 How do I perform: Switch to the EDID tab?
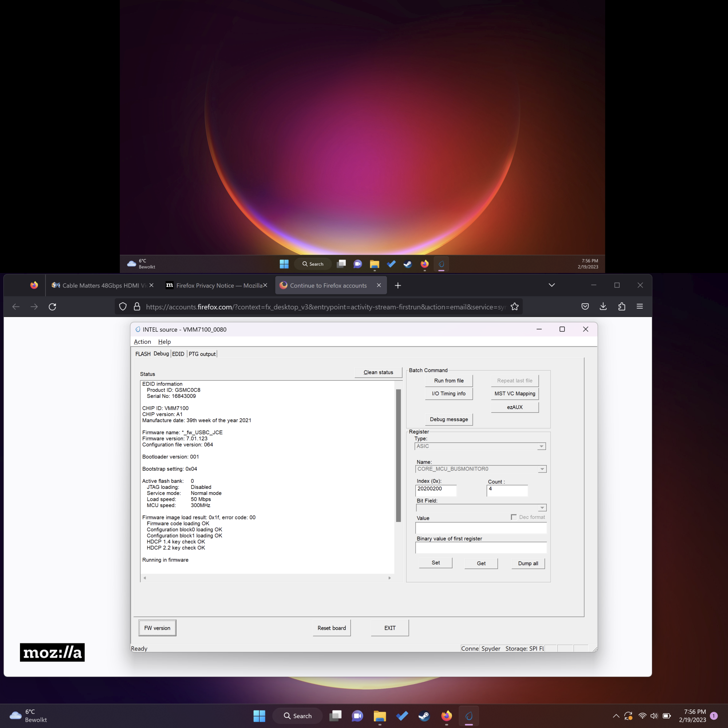click(178, 354)
